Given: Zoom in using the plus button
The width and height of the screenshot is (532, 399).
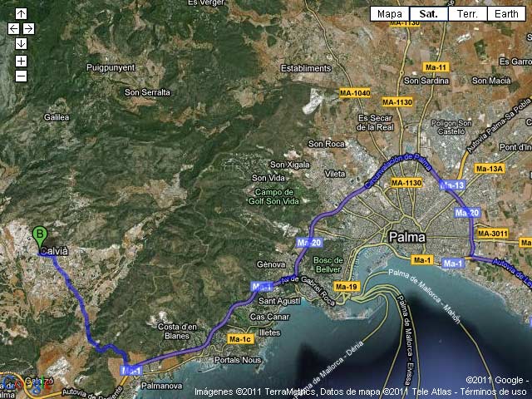Looking at the screenshot, I should point(21,61).
